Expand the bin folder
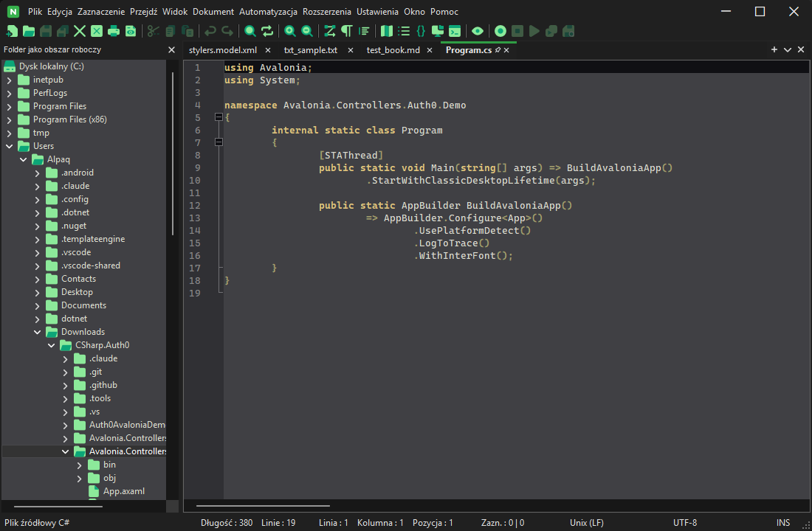Viewport: 812px width, 531px height. 79,465
